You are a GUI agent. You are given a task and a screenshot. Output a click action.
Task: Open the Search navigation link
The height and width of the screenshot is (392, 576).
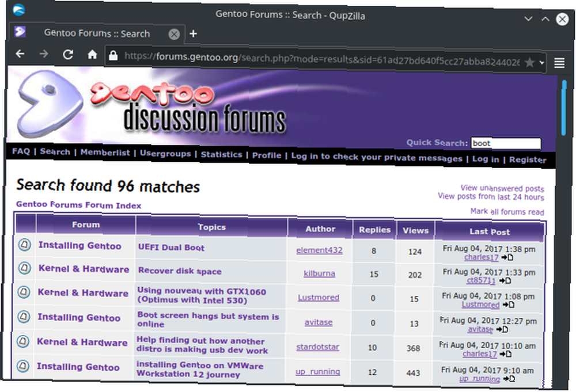pos(55,152)
